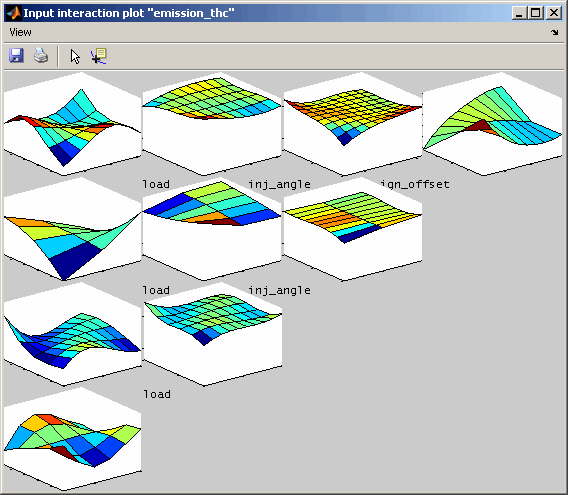Open the View menu
568x495 pixels.
coord(20,32)
